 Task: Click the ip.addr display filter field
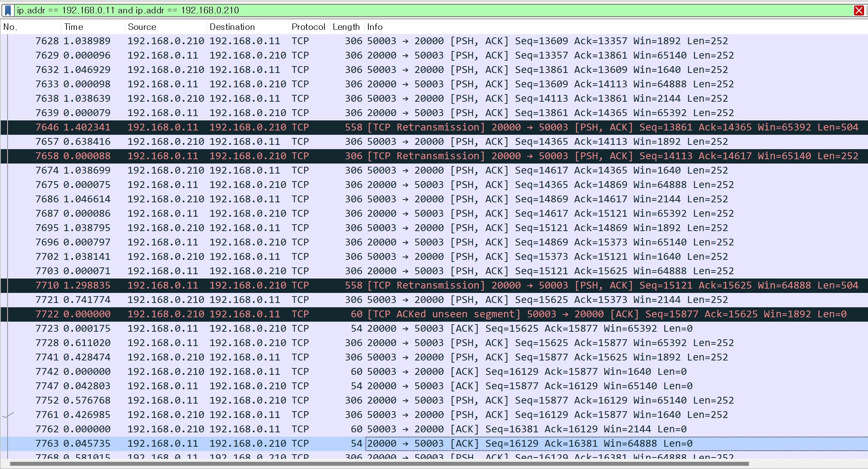point(433,10)
